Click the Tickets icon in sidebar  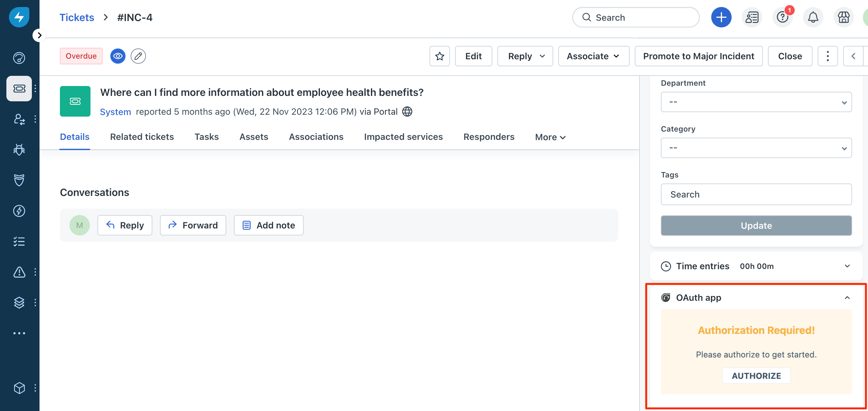19,88
